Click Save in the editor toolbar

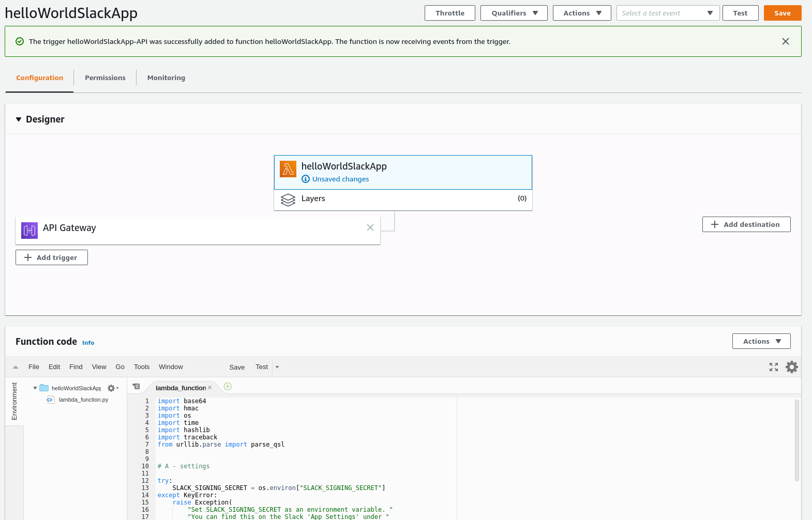click(237, 368)
